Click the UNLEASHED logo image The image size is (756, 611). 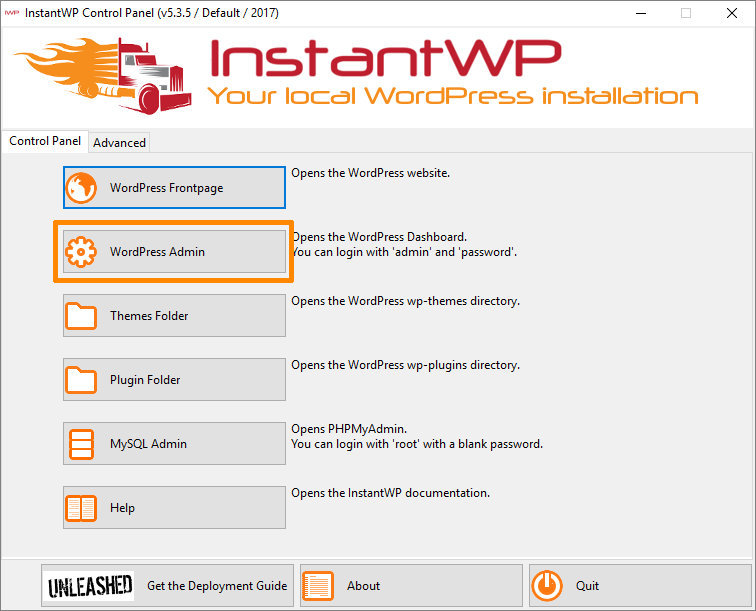(x=89, y=586)
